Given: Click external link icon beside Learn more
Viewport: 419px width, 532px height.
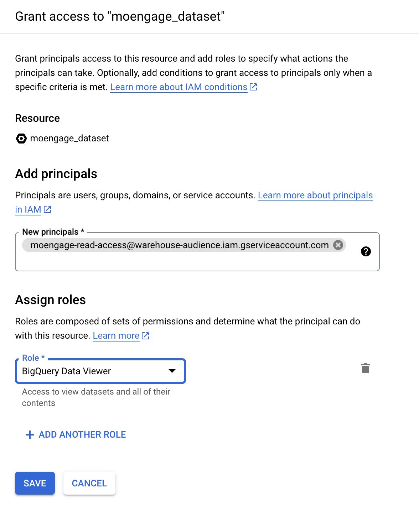Looking at the screenshot, I should coord(145,335).
